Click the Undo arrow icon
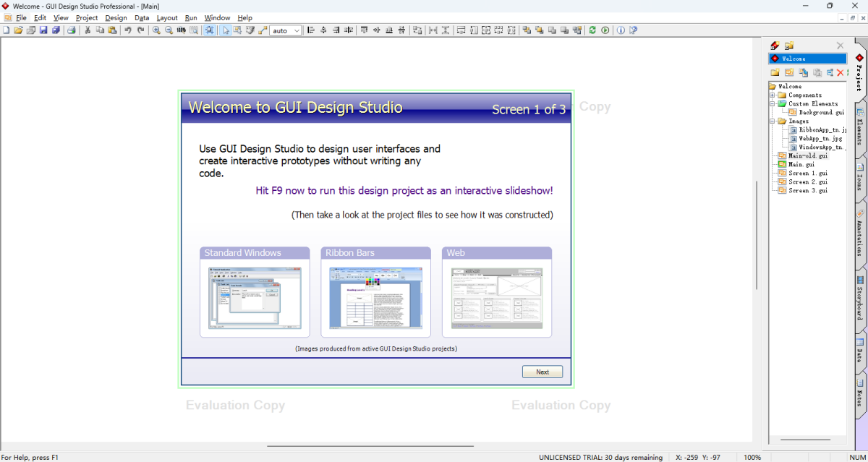This screenshot has height=462, width=868. (x=128, y=30)
